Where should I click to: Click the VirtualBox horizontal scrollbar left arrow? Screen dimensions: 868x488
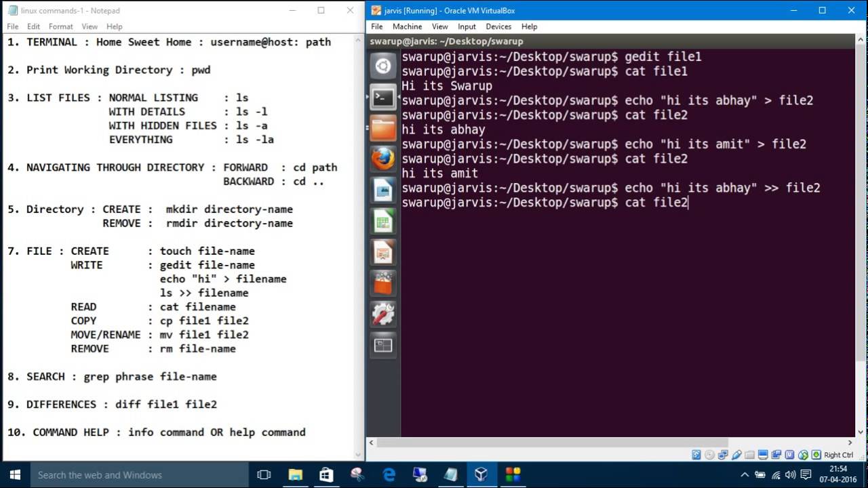(372, 443)
